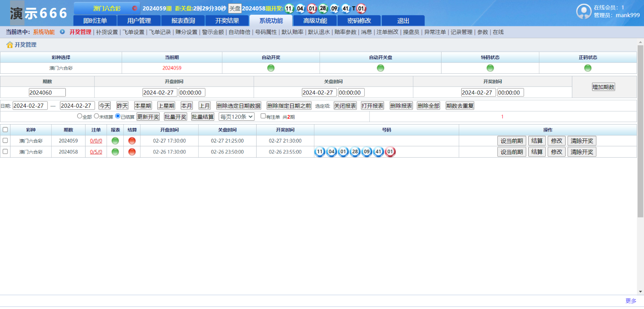Screen dimensions: 644x309
Task: Open the 报表查询 tab
Action: [x=183, y=21]
